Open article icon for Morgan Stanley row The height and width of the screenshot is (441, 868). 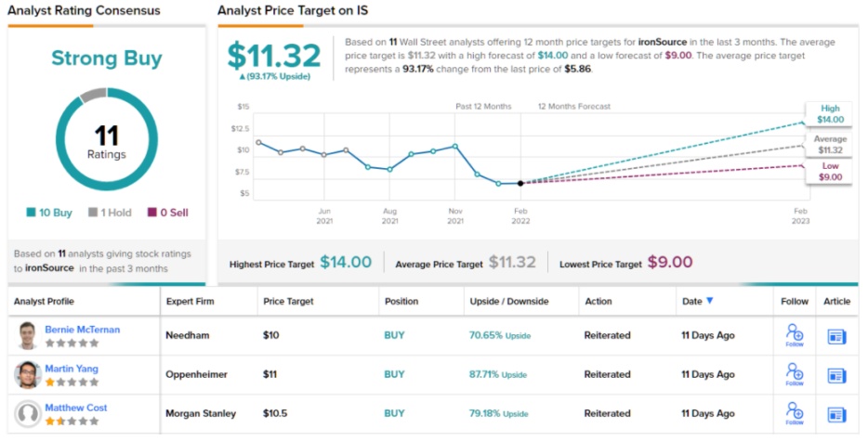[x=837, y=414]
